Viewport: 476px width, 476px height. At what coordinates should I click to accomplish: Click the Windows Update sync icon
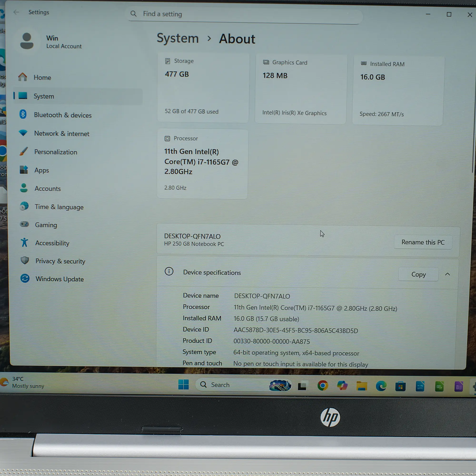tap(25, 279)
